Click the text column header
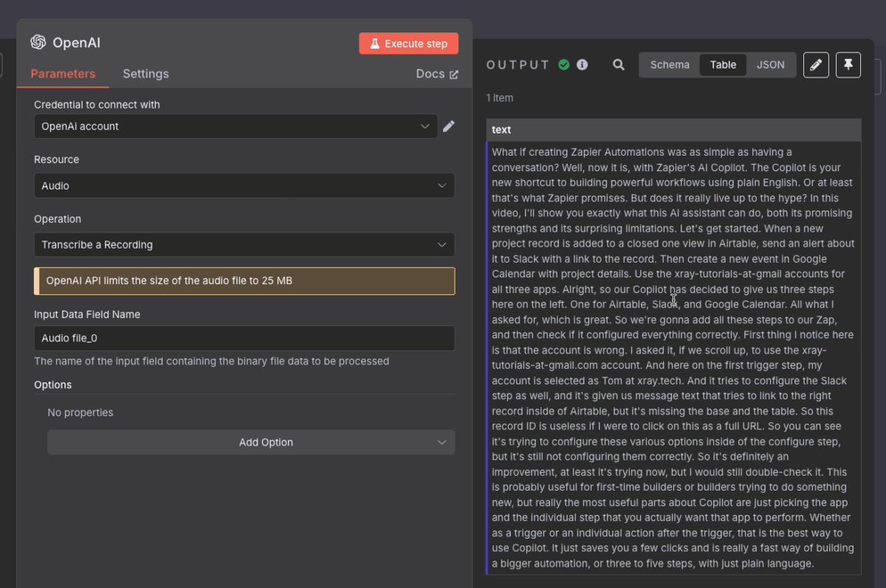This screenshot has width=886, height=588. pyautogui.click(x=673, y=130)
